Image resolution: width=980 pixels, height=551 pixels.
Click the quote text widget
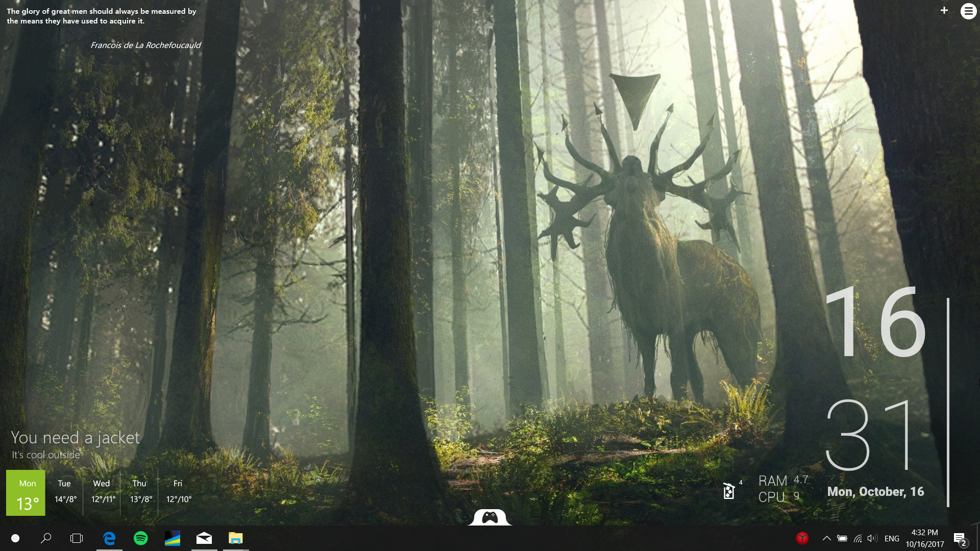click(101, 16)
